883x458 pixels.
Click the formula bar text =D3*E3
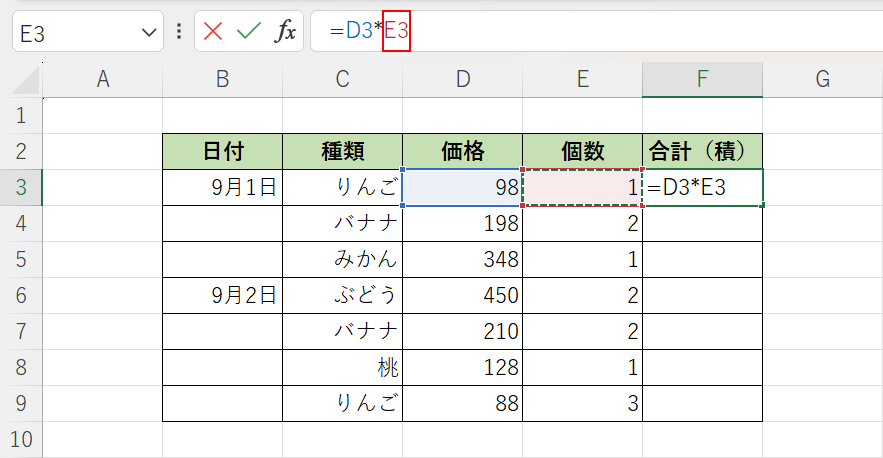click(370, 32)
